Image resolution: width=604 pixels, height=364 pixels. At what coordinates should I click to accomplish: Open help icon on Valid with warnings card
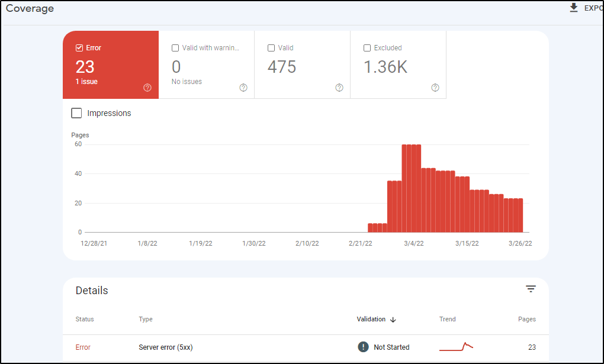(x=243, y=88)
